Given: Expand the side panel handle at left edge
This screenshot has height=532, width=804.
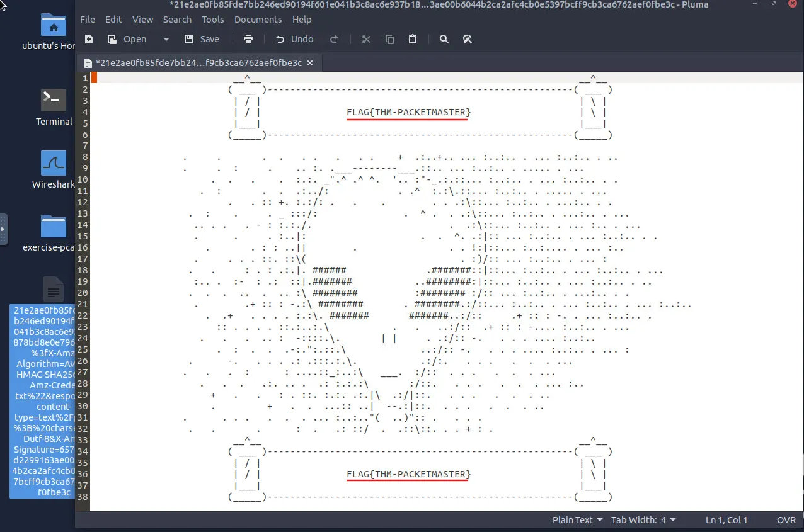Looking at the screenshot, I should click(3, 229).
